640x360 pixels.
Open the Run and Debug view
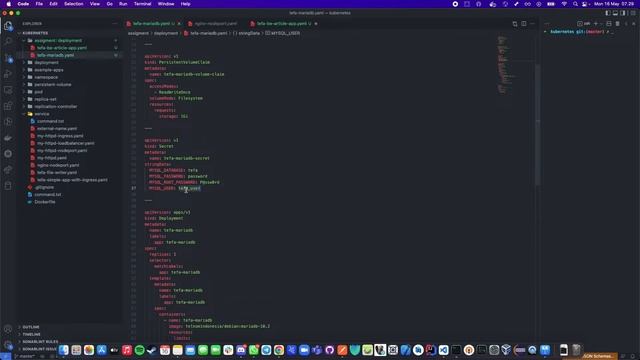(8, 74)
